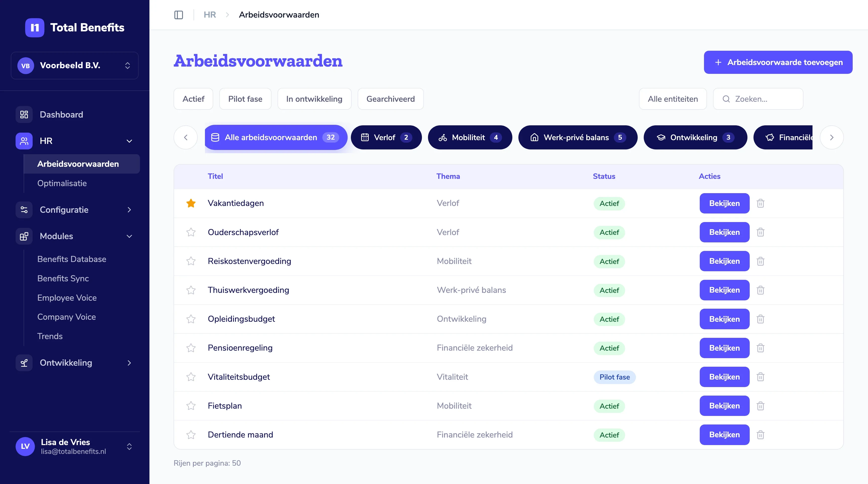Collapse the HR menu chevron
The height and width of the screenshot is (484, 868).
129,141
